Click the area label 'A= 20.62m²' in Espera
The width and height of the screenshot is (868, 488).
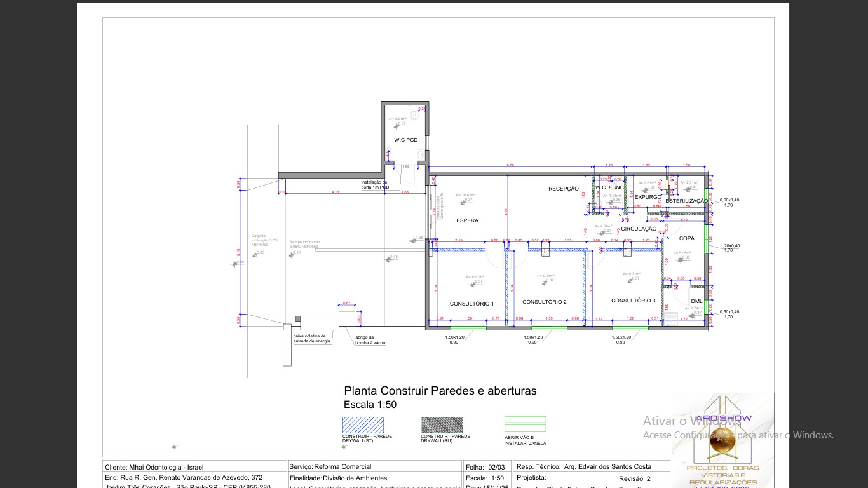466,195
